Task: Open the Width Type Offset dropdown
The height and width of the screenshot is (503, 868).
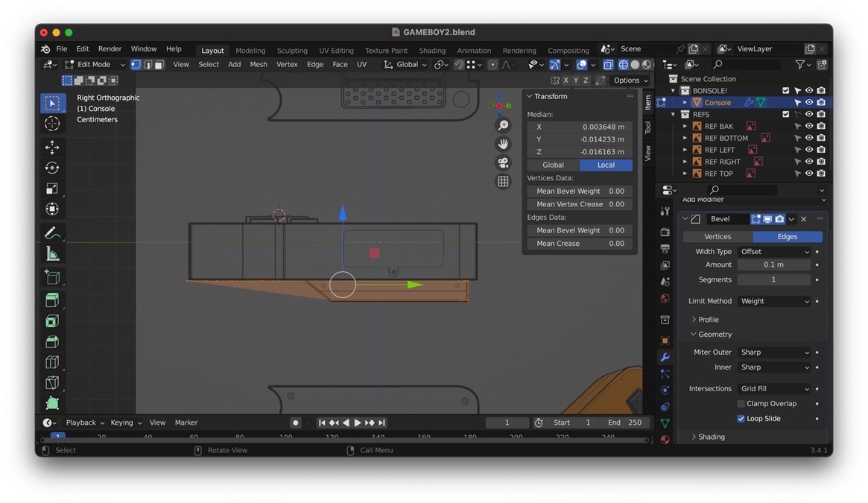Action: click(773, 252)
